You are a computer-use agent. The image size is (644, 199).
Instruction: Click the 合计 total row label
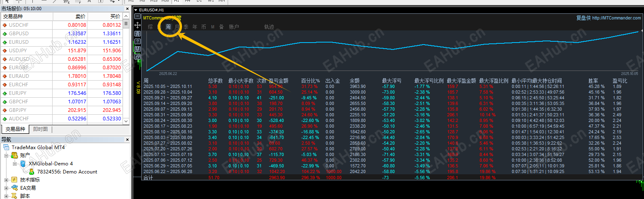coord(148,178)
